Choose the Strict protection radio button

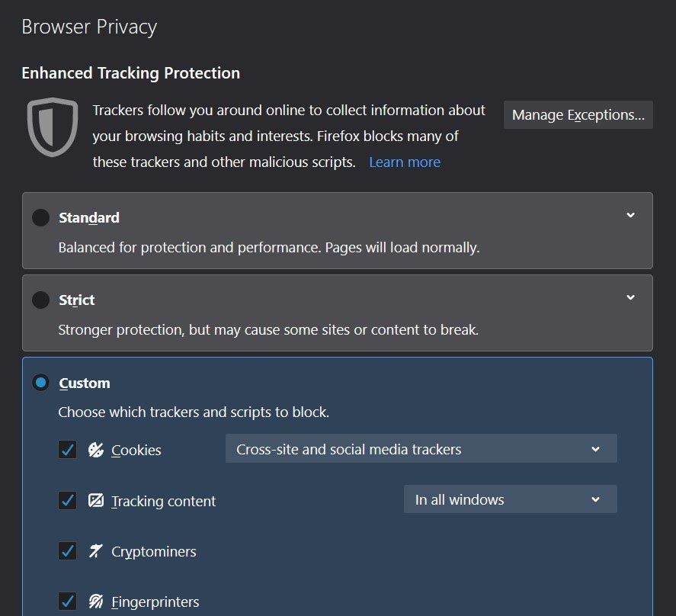coord(40,300)
